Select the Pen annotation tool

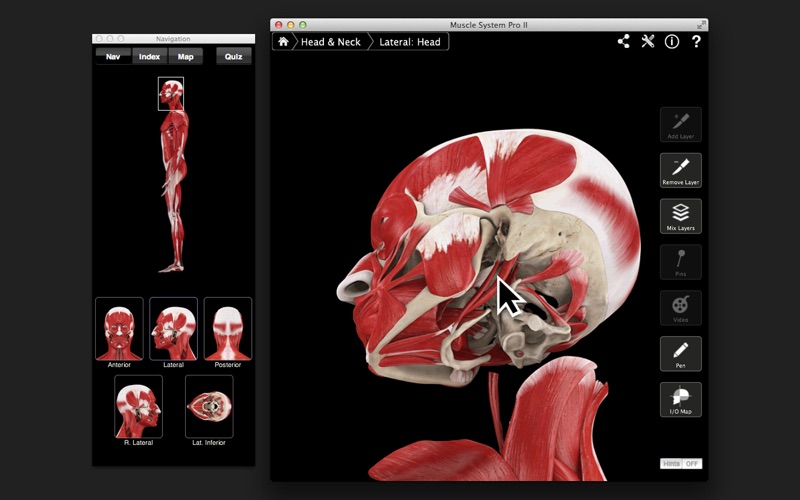tap(680, 353)
